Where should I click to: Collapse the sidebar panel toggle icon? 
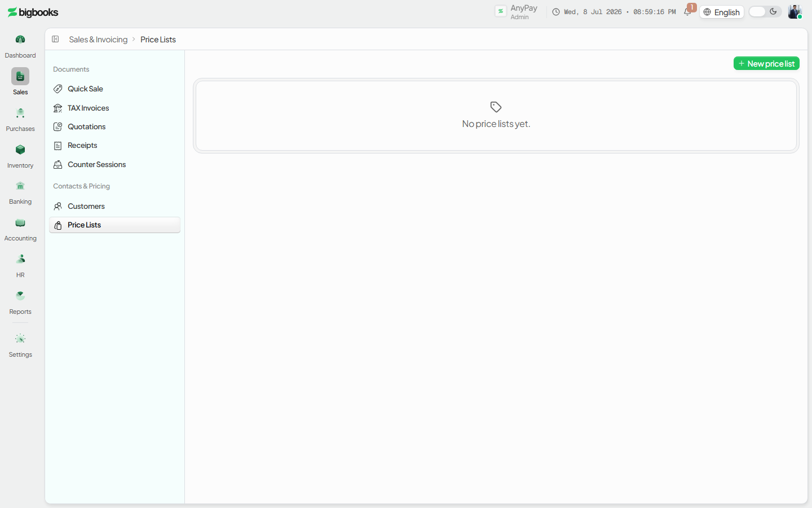[55, 39]
